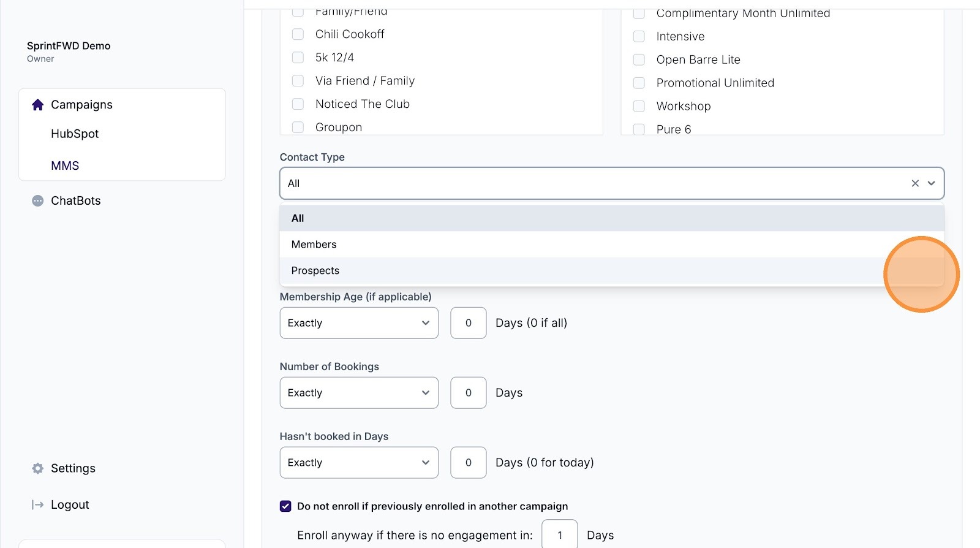Clear Contact Type with the X icon
The image size is (980, 548).
click(x=915, y=183)
